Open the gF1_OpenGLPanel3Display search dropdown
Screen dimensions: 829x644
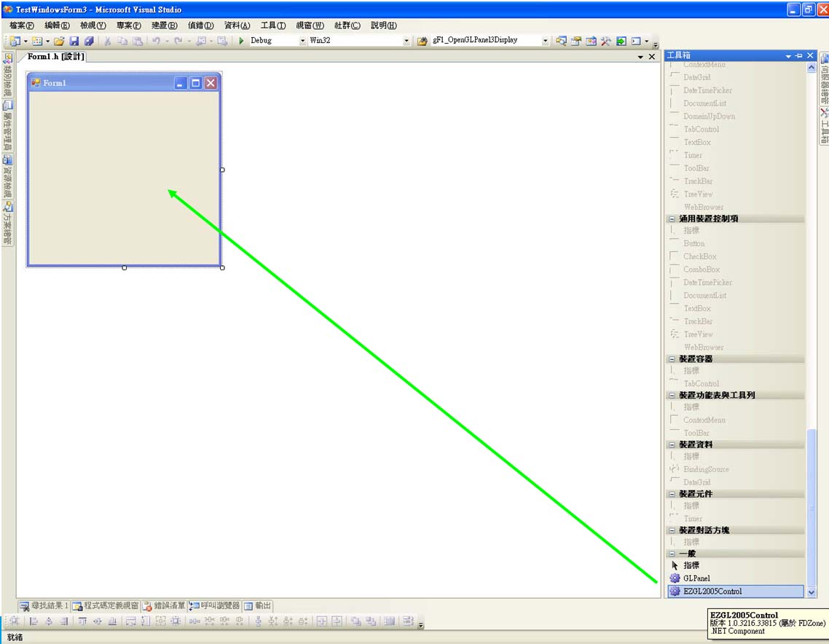tap(545, 42)
